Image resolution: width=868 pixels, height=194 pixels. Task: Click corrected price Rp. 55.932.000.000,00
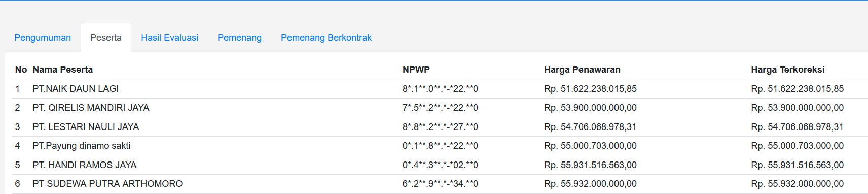797,184
